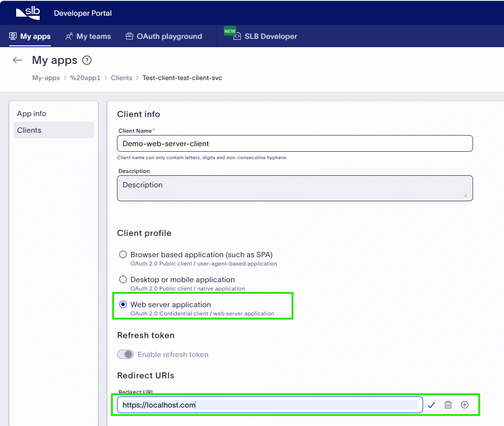Screen dimensions: 504x426
Task: Add another redirect URI with the plus icon
Action: (464, 405)
